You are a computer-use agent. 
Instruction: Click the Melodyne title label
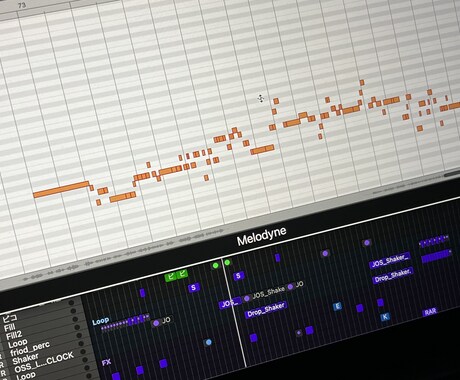pos(261,236)
